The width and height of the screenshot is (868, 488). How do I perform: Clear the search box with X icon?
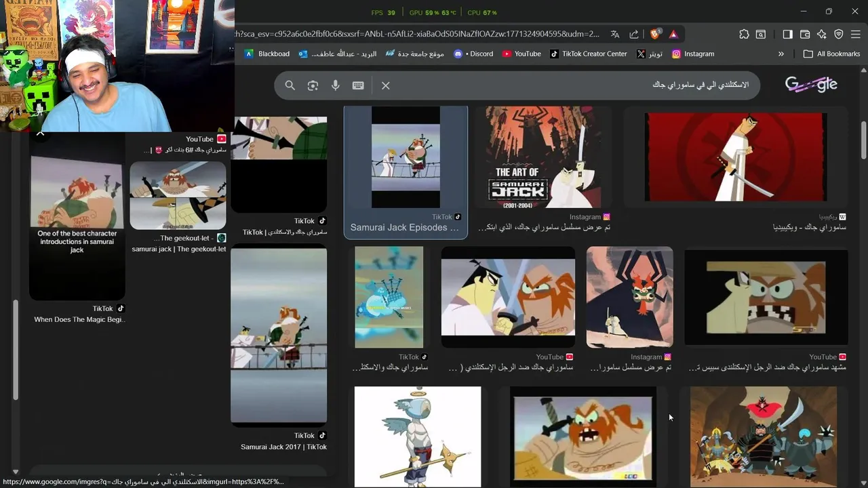pos(385,85)
